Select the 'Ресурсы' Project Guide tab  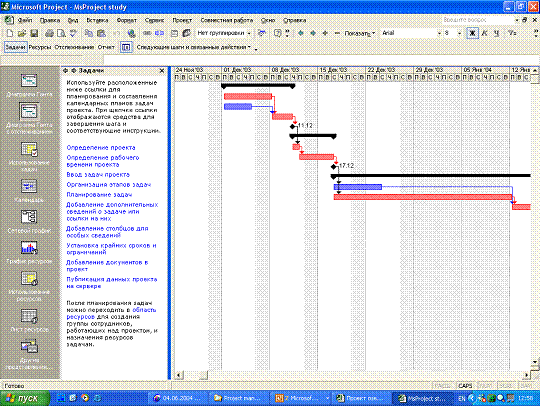[40, 47]
